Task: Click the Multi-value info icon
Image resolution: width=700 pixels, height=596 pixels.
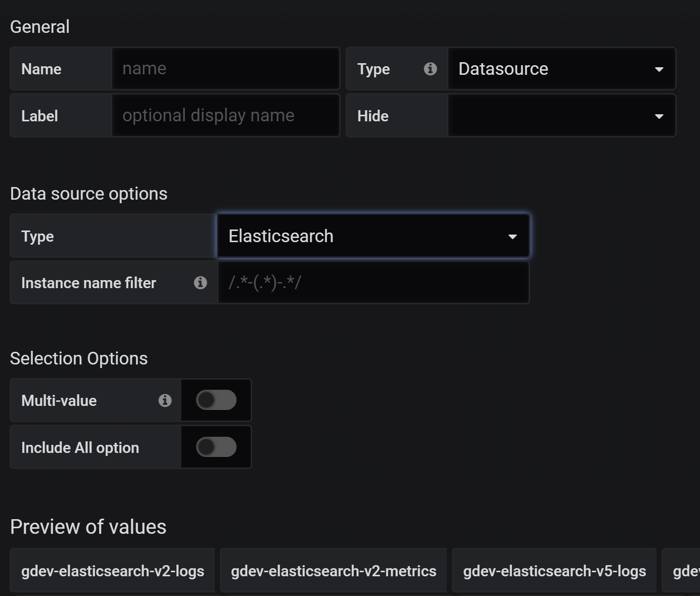Action: tap(165, 400)
